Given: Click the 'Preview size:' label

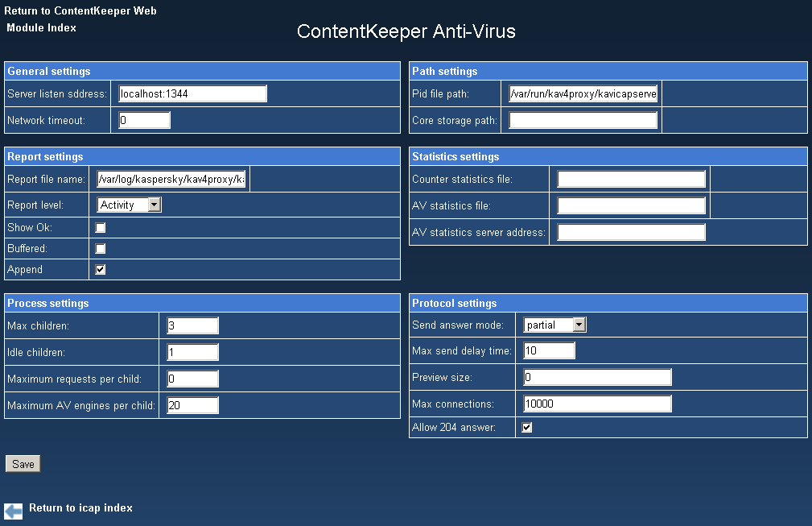Looking at the screenshot, I should click(x=443, y=377).
